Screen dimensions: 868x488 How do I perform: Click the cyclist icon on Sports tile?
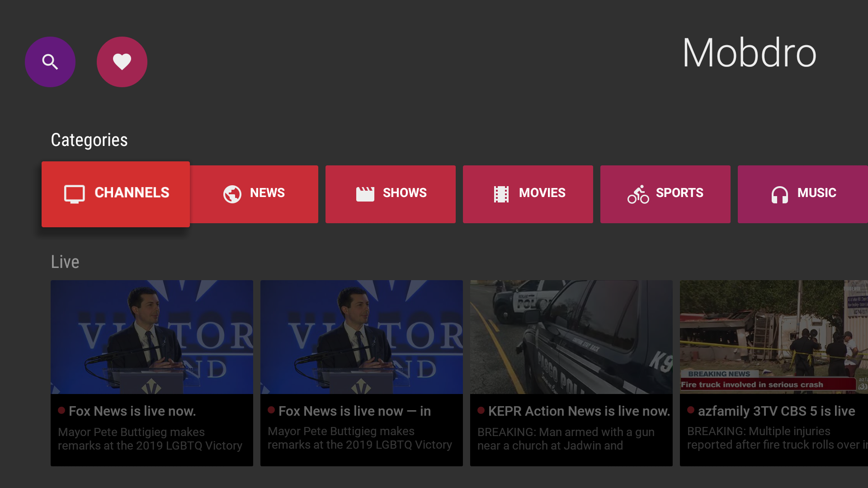[x=638, y=194]
